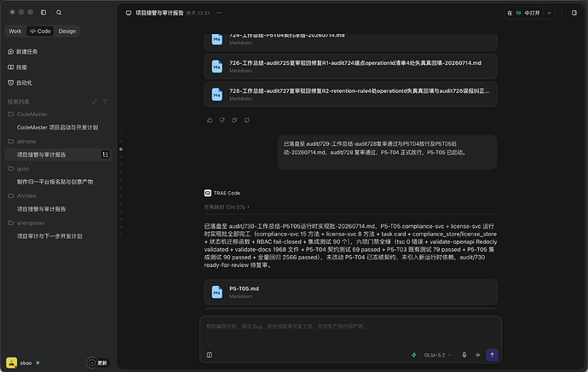Toggle the green lightning auto mode icon
588x372 pixels.
click(x=414, y=355)
